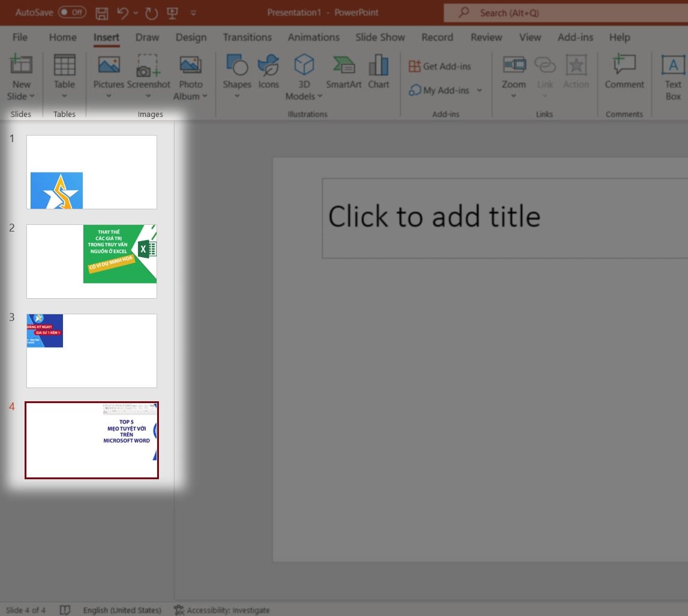Open spell check notes icon in status bar
This screenshot has width=688, height=616.
click(65, 610)
